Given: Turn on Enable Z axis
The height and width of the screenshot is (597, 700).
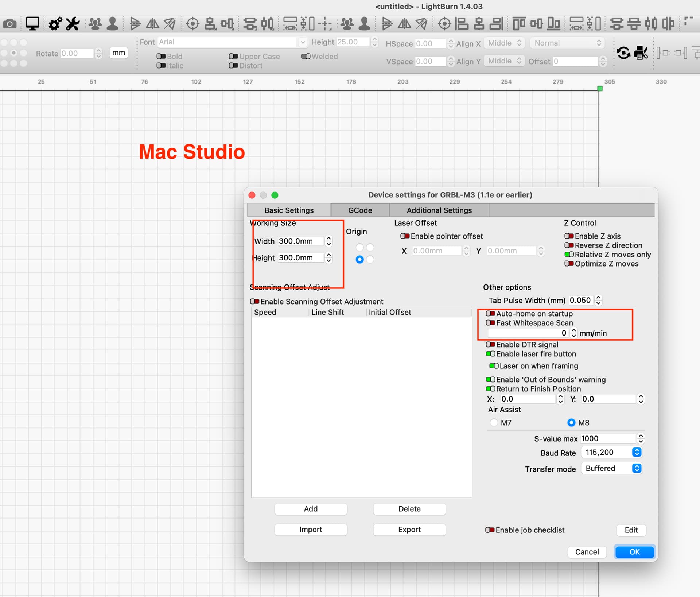Looking at the screenshot, I should tap(569, 236).
